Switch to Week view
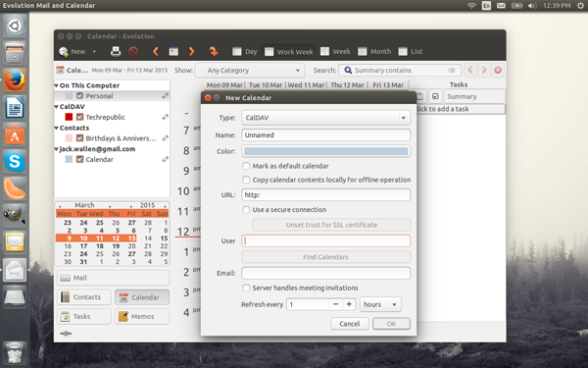 coord(335,51)
